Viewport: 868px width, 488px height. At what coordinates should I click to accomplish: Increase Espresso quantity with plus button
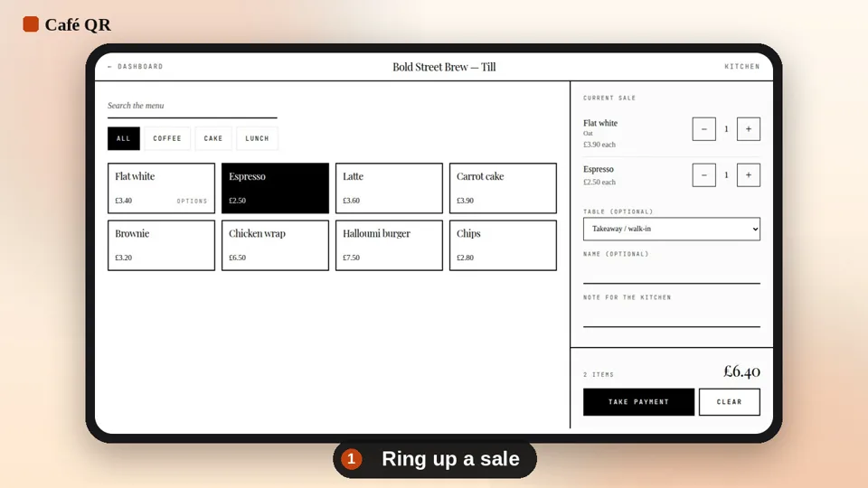(748, 174)
